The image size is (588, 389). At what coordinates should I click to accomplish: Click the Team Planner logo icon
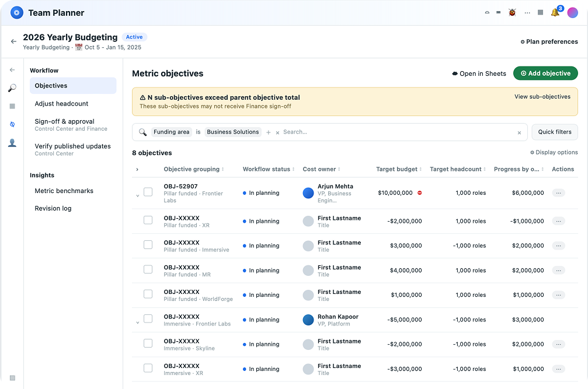tap(16, 13)
